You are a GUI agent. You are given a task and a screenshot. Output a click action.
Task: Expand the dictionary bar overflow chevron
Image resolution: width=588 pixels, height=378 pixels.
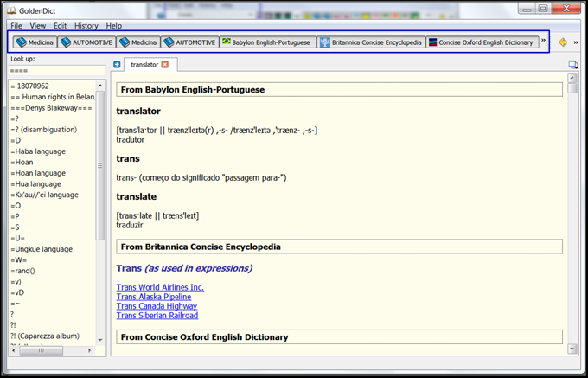tap(543, 41)
